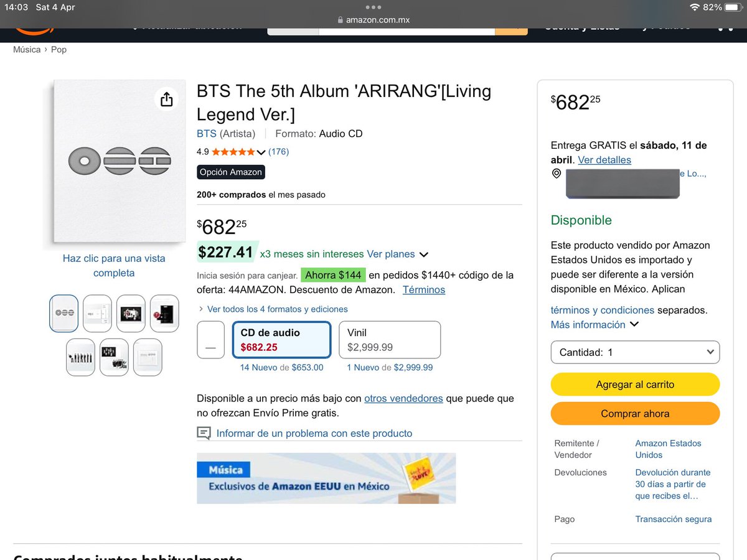Select the fourth thumbnail in top row
This screenshot has height=560, width=747.
click(164, 314)
